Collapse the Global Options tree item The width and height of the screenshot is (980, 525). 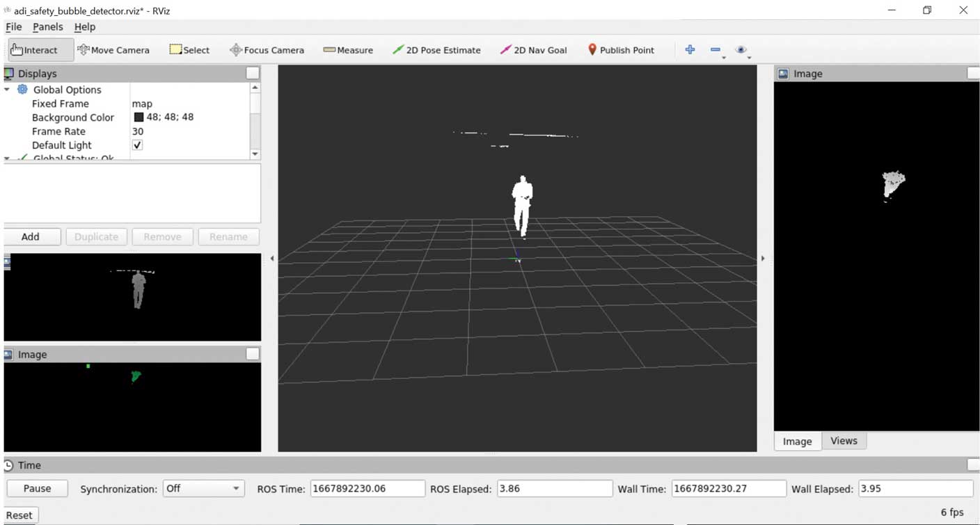pos(8,90)
